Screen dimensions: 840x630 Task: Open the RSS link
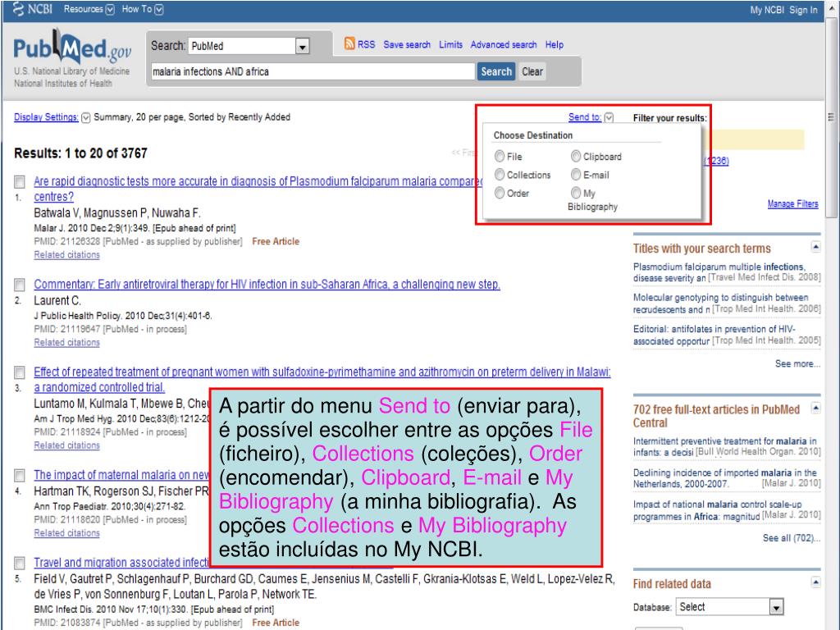(x=367, y=44)
